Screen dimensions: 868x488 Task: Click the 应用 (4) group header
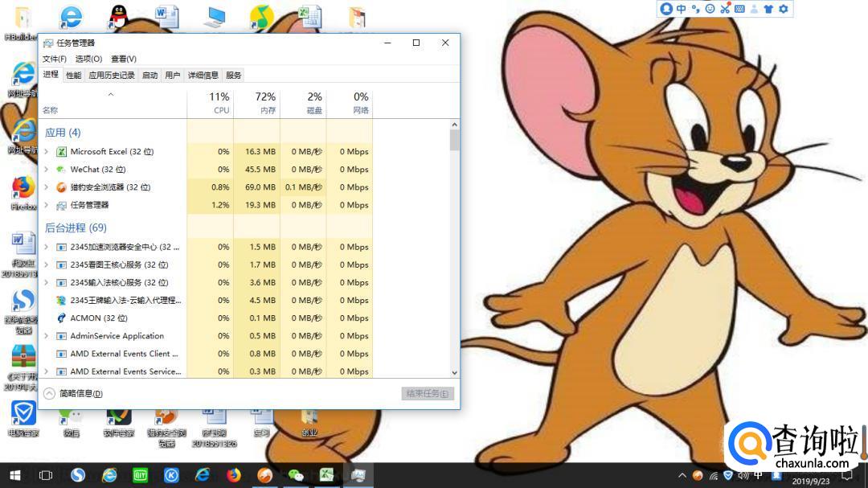[x=63, y=133]
